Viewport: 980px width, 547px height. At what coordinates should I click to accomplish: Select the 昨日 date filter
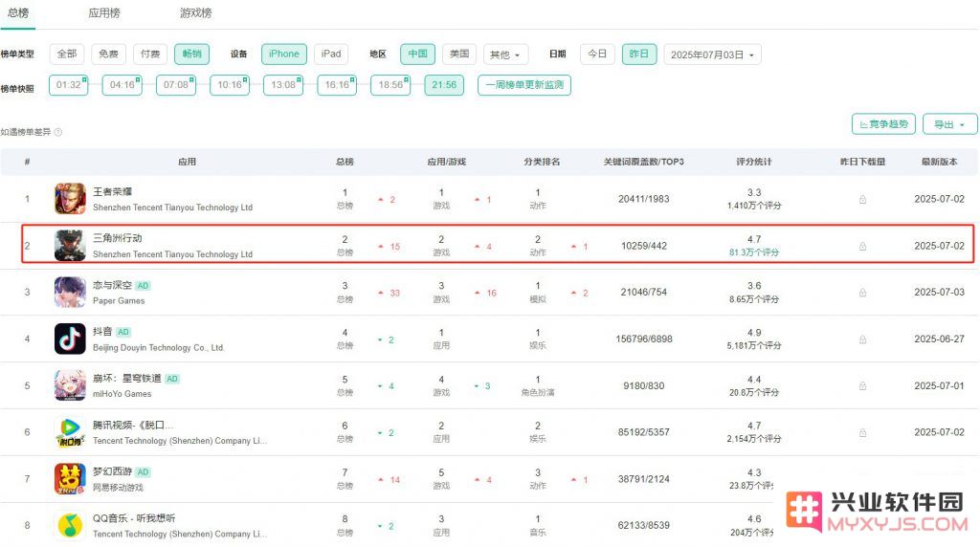[638, 54]
